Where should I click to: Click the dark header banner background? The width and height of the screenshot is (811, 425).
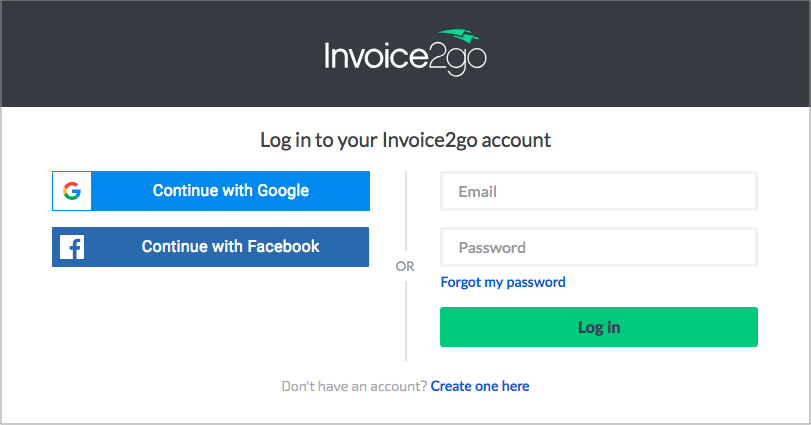[x=155, y=54]
